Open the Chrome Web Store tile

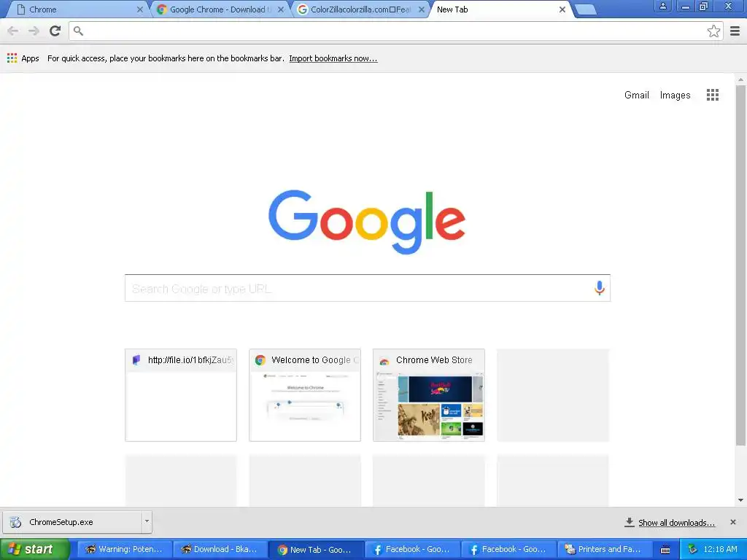(429, 395)
